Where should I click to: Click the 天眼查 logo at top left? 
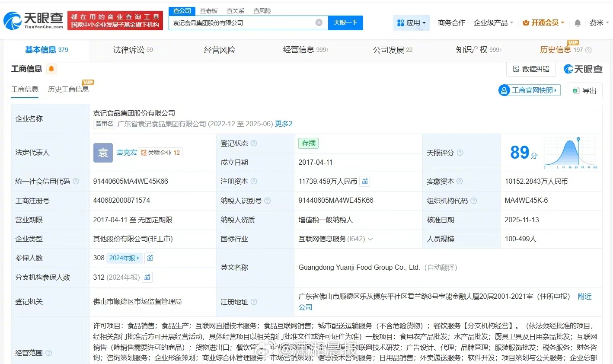tap(33, 20)
